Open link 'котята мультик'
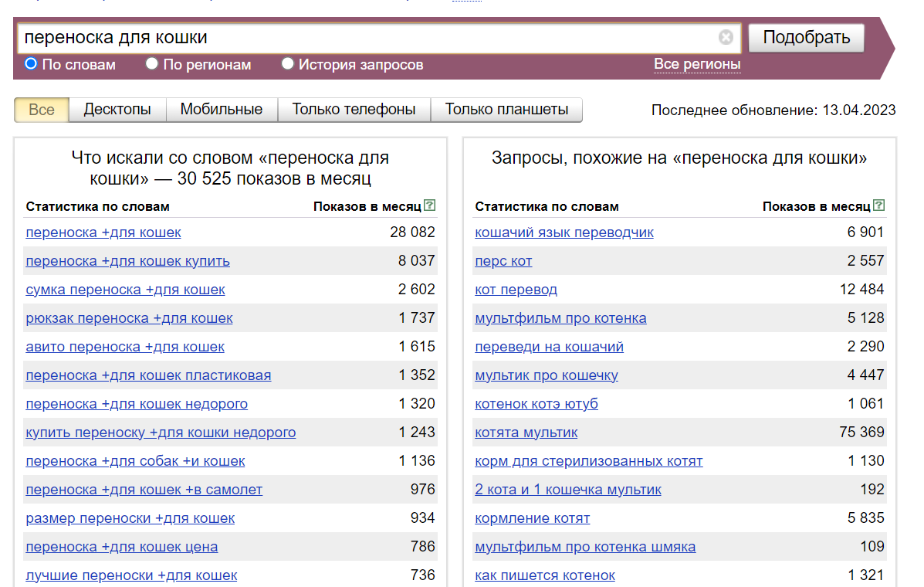924x587 pixels. pyautogui.click(x=526, y=433)
